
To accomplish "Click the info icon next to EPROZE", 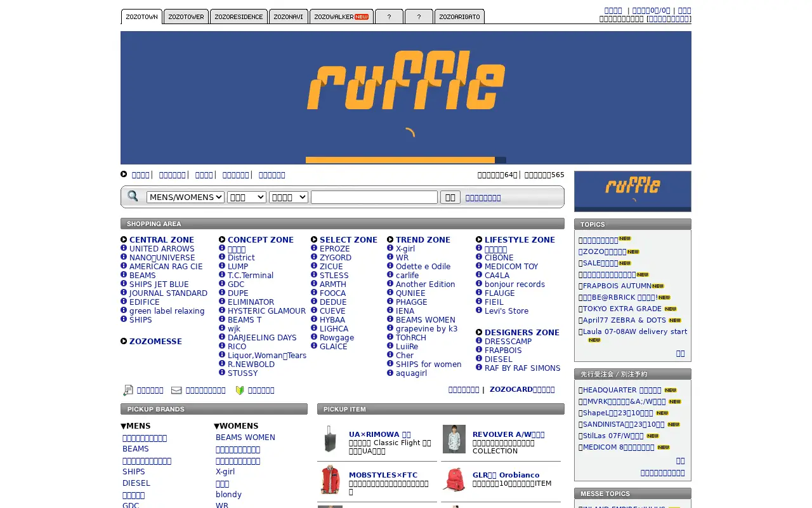I will [x=314, y=248].
